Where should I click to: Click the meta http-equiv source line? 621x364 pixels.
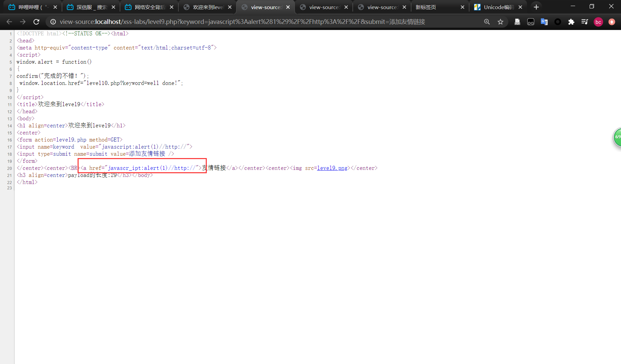[x=116, y=48]
